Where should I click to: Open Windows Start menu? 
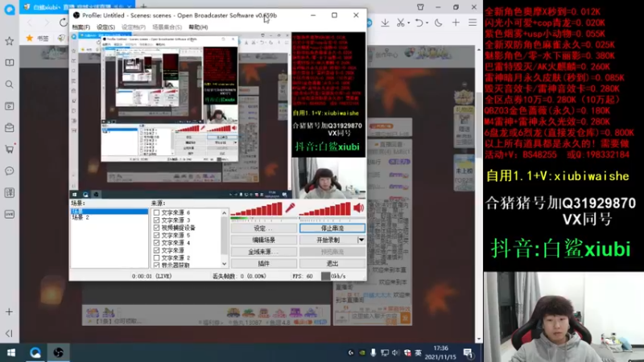[11, 352]
